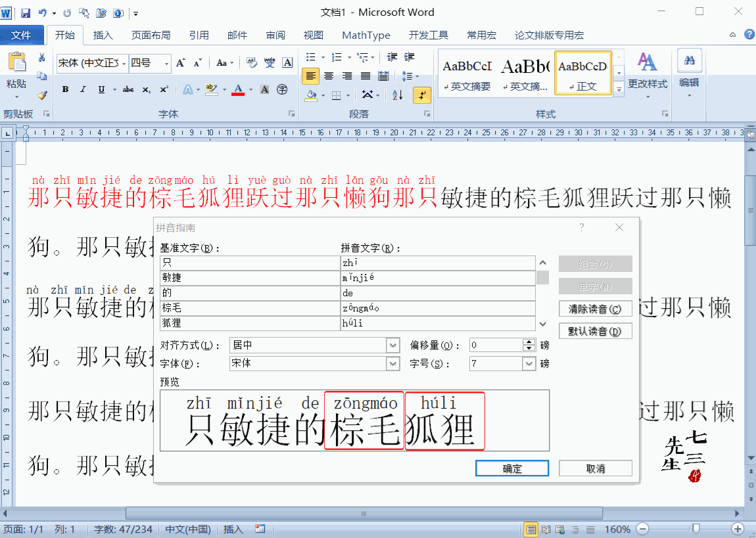Switch to the 审阅 (Review) tab
The height and width of the screenshot is (538, 756).
click(275, 35)
